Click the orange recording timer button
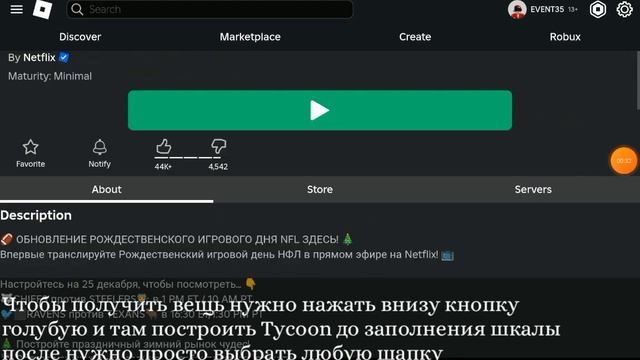640x360 pixels. click(624, 161)
